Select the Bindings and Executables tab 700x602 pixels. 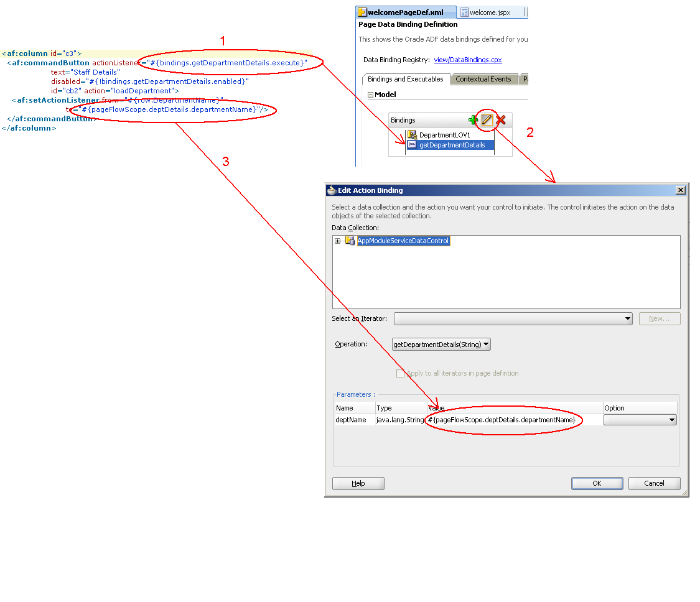405,78
